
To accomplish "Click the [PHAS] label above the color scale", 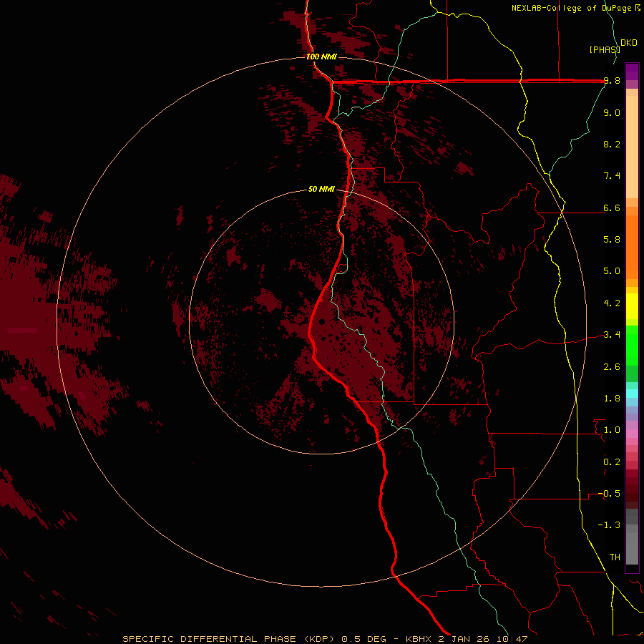I will [605, 49].
